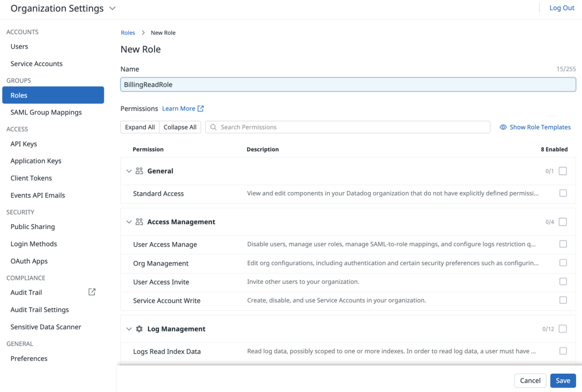The width and height of the screenshot is (582, 392).
Task: Click the Collapse All button
Action: click(x=180, y=127)
